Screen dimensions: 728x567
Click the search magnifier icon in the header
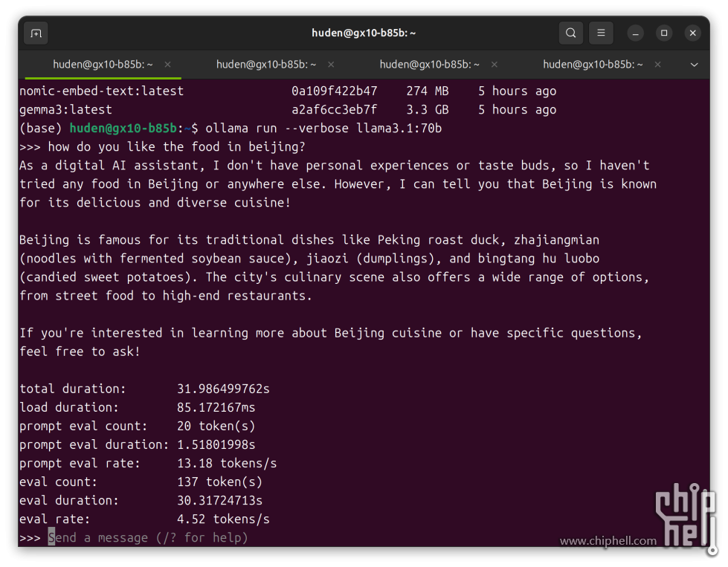click(x=570, y=33)
